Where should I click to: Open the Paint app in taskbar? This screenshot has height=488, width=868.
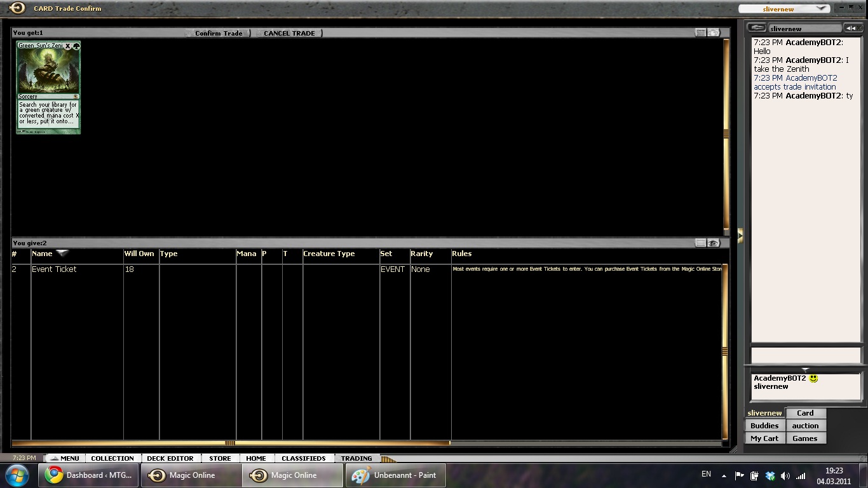pos(395,475)
